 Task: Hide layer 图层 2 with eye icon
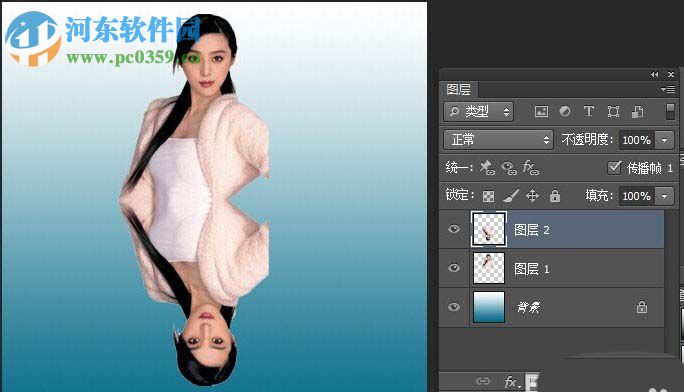pos(454,229)
